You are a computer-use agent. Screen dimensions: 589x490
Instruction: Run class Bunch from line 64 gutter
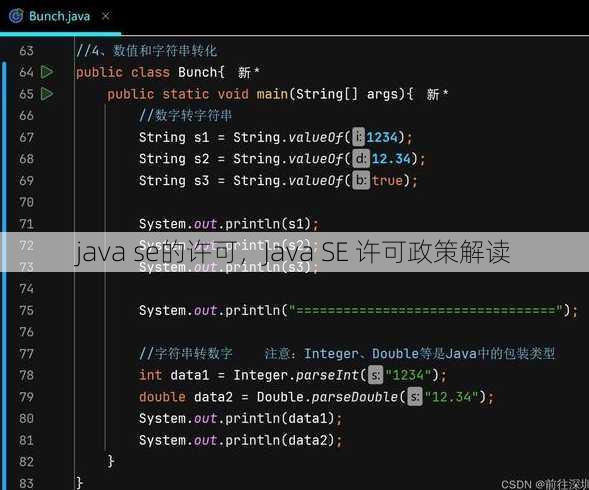coord(47,71)
